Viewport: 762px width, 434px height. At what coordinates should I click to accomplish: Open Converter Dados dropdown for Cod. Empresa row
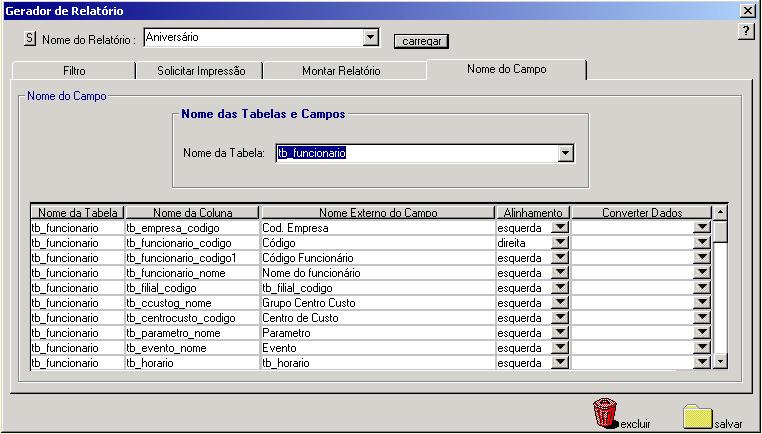pos(702,227)
